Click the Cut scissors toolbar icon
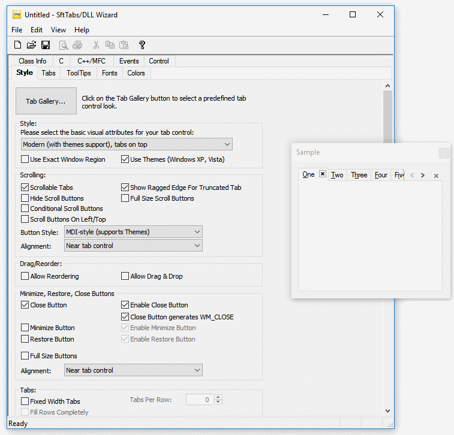 [x=96, y=45]
